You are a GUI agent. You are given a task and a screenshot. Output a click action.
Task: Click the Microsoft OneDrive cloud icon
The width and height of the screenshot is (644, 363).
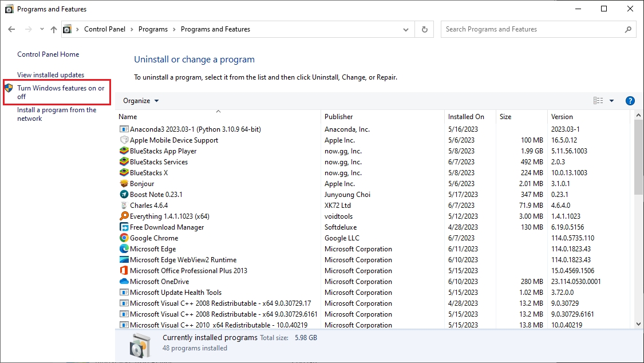[124, 282]
